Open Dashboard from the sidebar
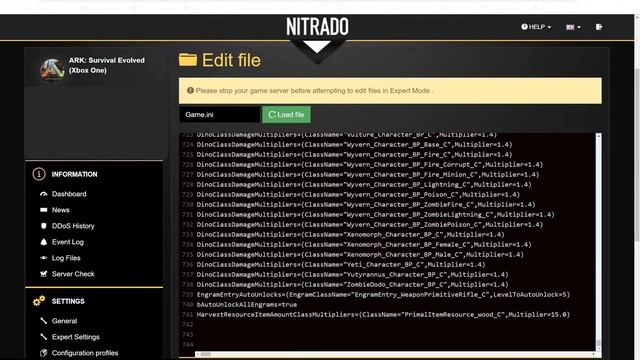This screenshot has width=640, height=360. point(69,194)
